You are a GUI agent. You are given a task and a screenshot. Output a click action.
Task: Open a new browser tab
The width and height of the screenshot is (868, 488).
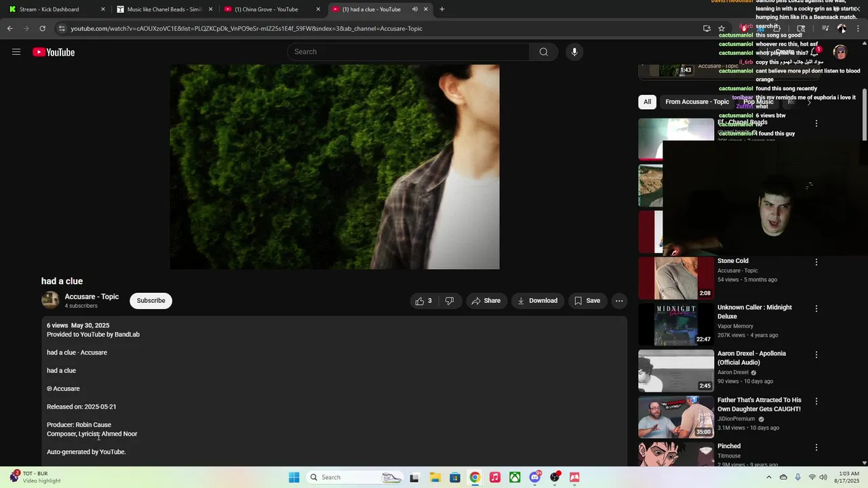coord(442,9)
